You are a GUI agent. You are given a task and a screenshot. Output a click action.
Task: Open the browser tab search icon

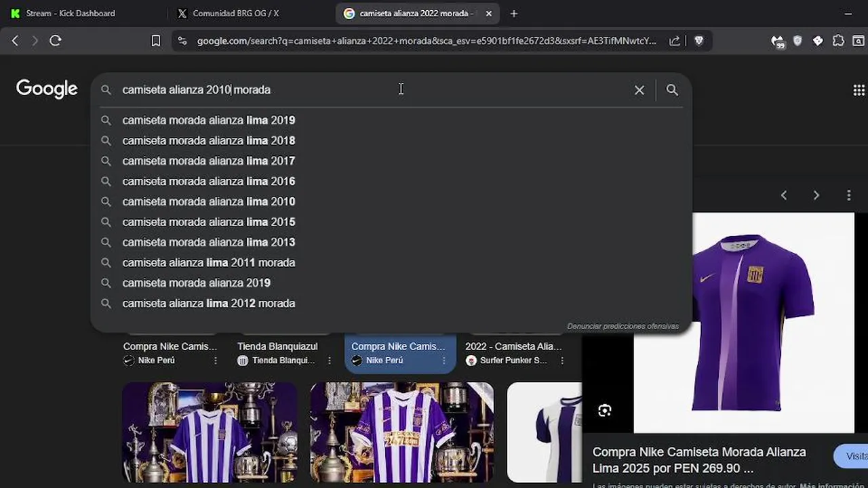(859, 41)
